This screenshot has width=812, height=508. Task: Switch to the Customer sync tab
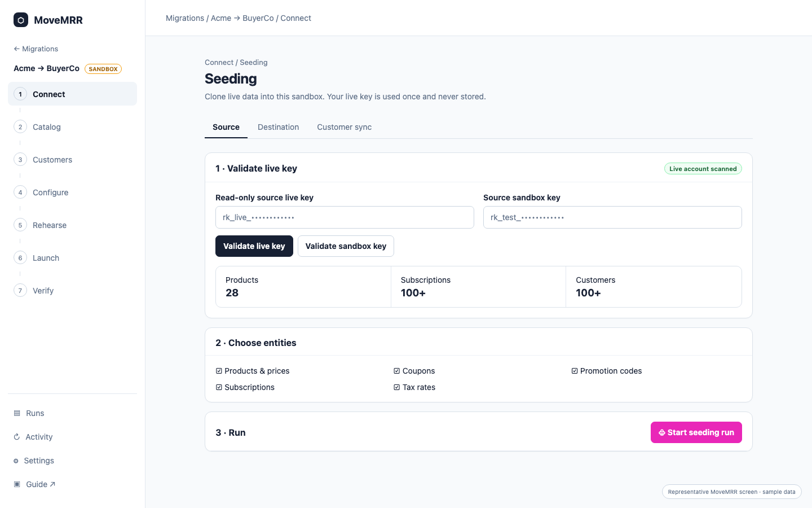click(x=345, y=127)
